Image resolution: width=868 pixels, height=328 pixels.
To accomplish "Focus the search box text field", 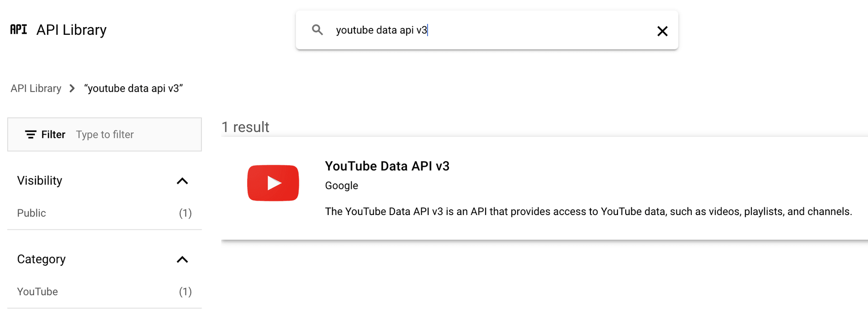I will point(493,30).
